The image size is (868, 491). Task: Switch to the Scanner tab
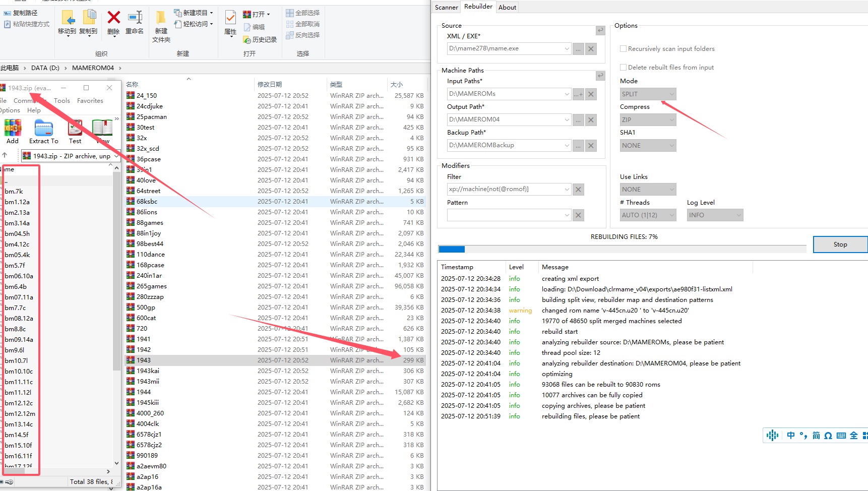446,8
